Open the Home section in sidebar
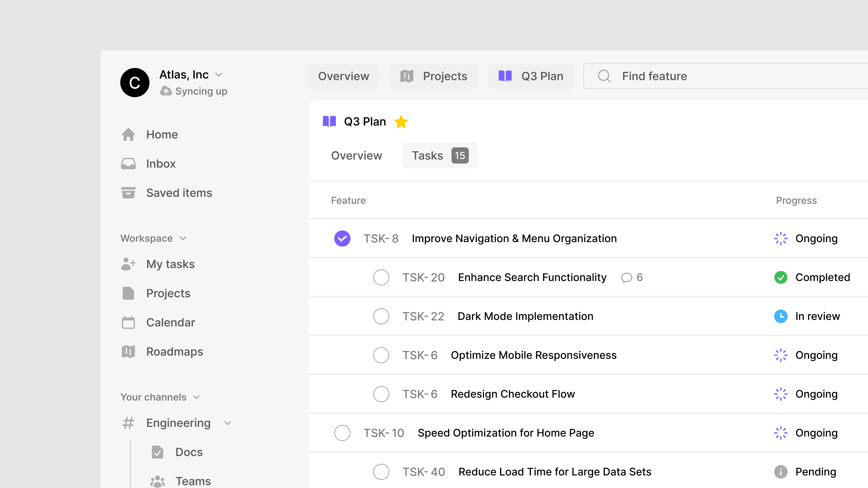Screen dimensions: 868x488 coord(162,134)
